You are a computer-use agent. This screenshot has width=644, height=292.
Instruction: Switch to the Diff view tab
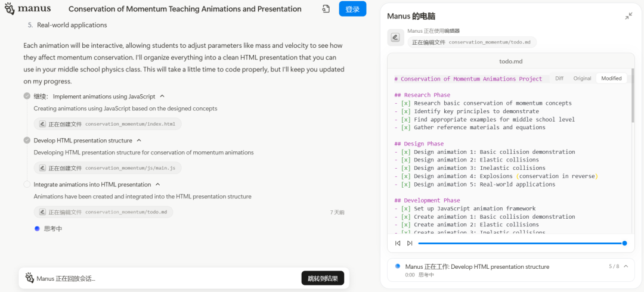(559, 79)
